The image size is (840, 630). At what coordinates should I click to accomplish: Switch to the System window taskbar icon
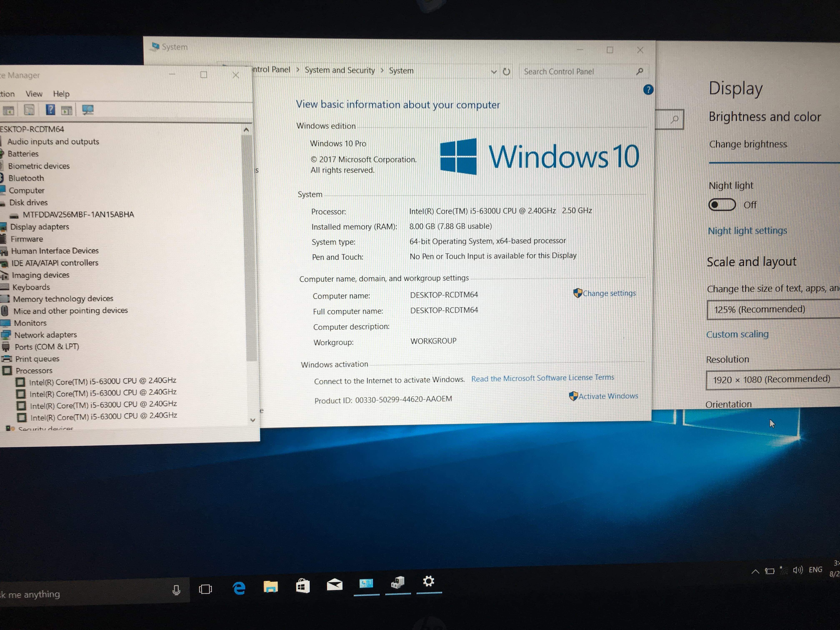(x=366, y=583)
